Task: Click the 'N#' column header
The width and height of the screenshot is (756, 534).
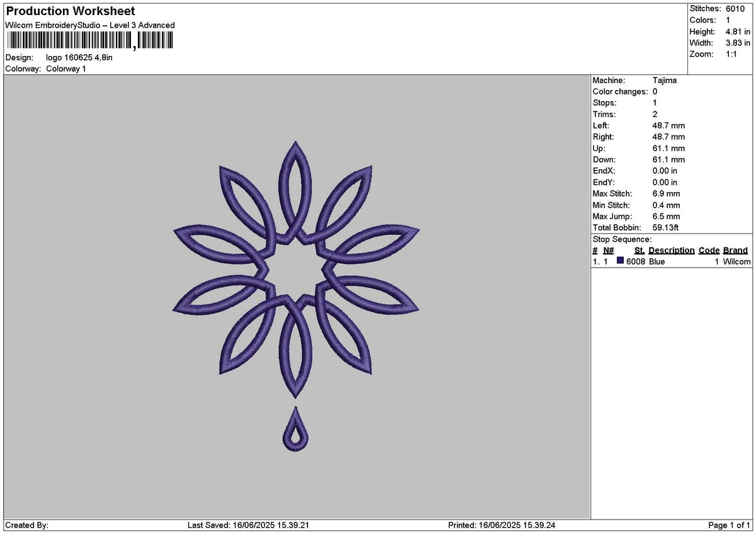Action: pos(609,251)
